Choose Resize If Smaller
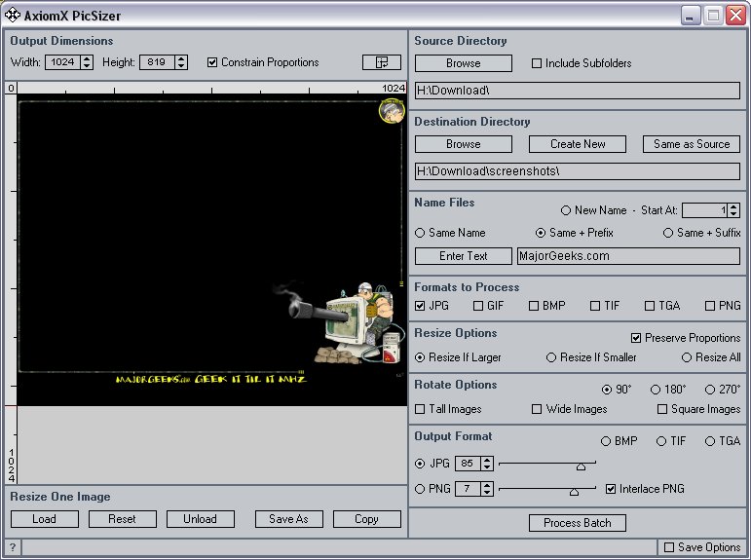This screenshot has height=560, width=751. (x=551, y=357)
